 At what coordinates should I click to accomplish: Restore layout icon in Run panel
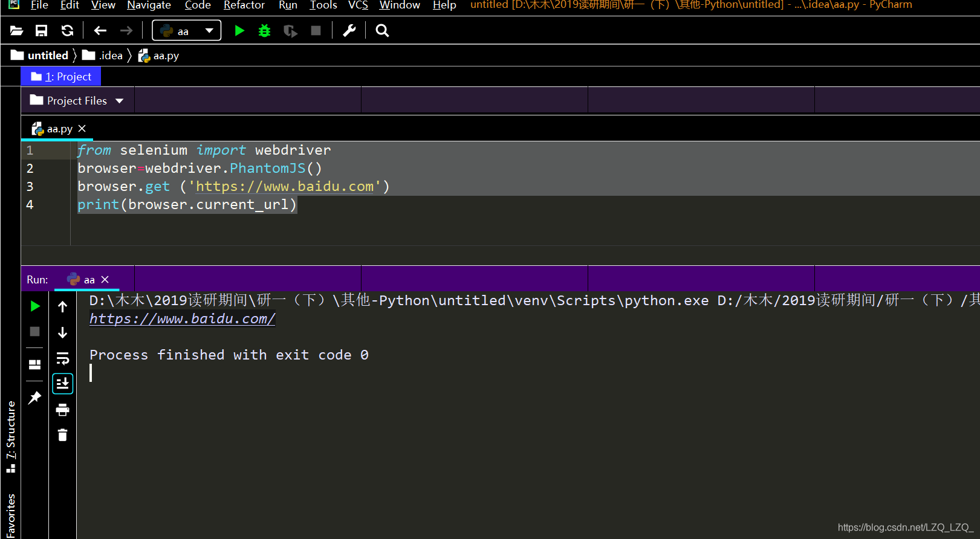[35, 364]
